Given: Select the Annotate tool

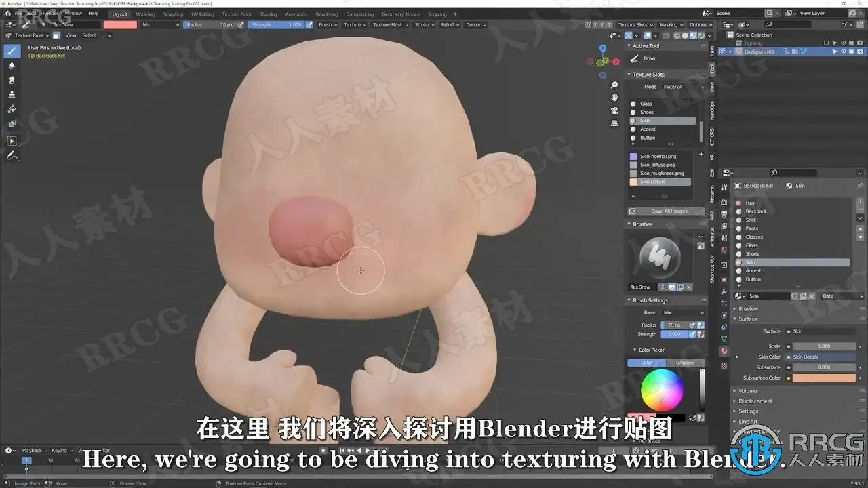Looking at the screenshot, I should pos(12,156).
